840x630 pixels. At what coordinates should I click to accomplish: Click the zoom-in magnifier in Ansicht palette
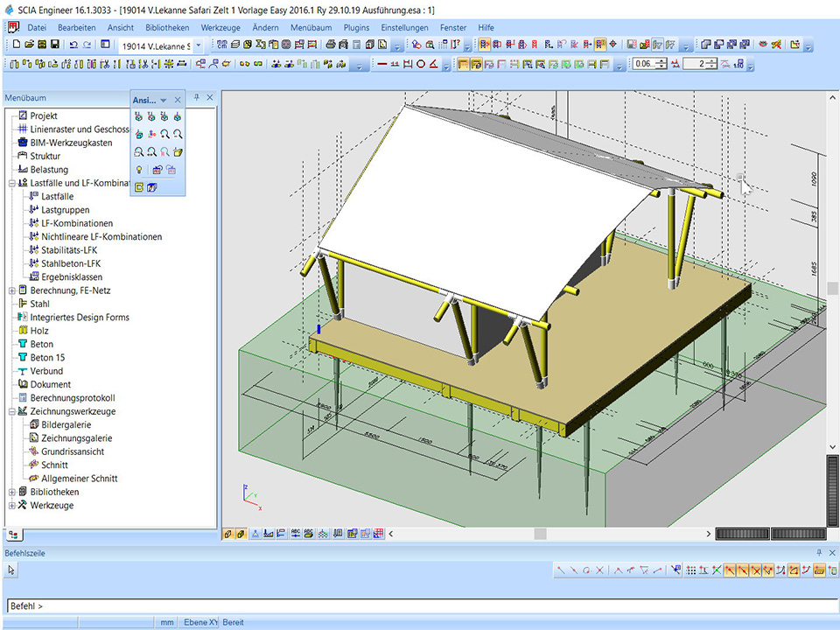164,134
